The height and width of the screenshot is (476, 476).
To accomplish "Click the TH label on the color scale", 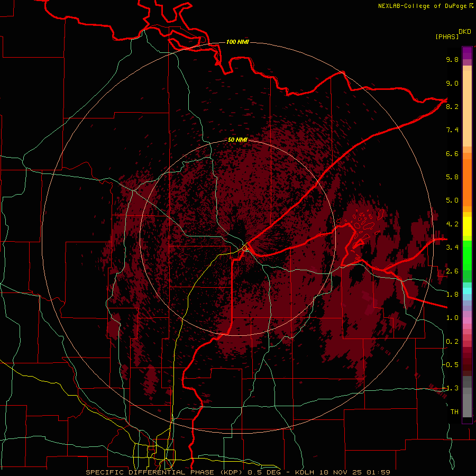I will coord(454,412).
